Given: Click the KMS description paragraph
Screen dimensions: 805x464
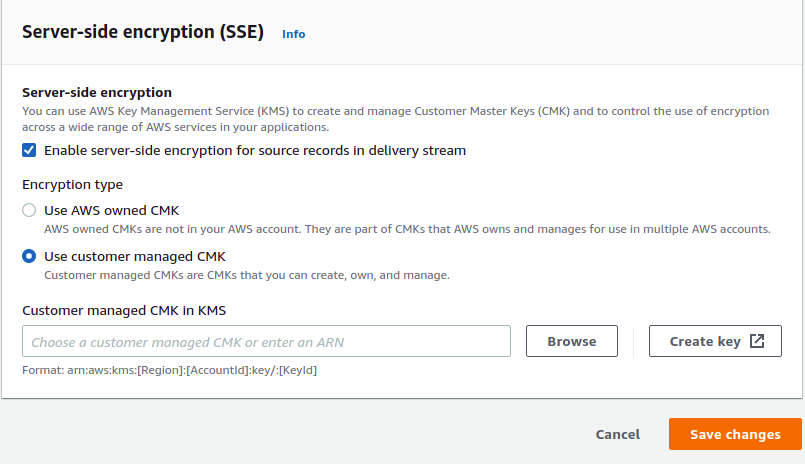Looking at the screenshot, I should coord(395,118).
